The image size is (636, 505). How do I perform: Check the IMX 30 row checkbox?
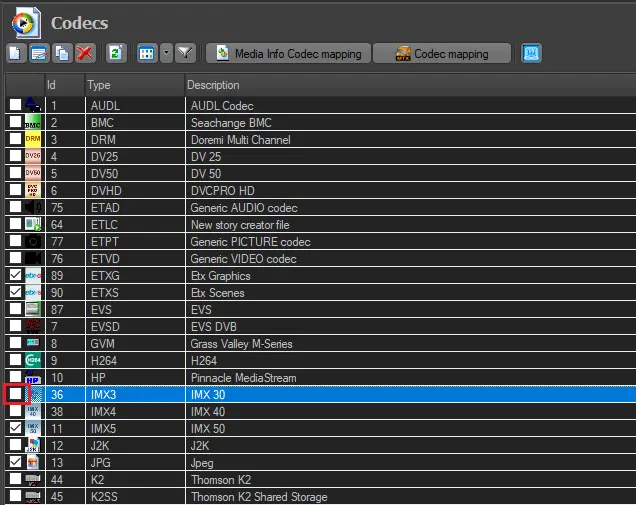point(15,394)
